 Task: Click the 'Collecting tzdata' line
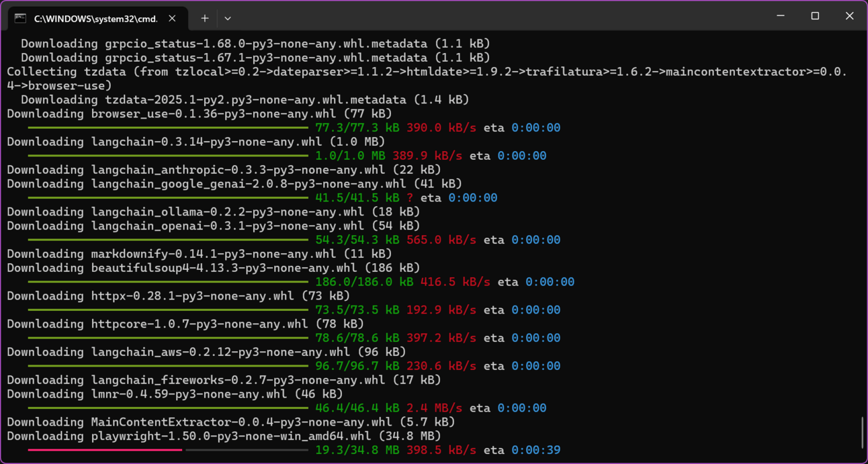point(427,72)
